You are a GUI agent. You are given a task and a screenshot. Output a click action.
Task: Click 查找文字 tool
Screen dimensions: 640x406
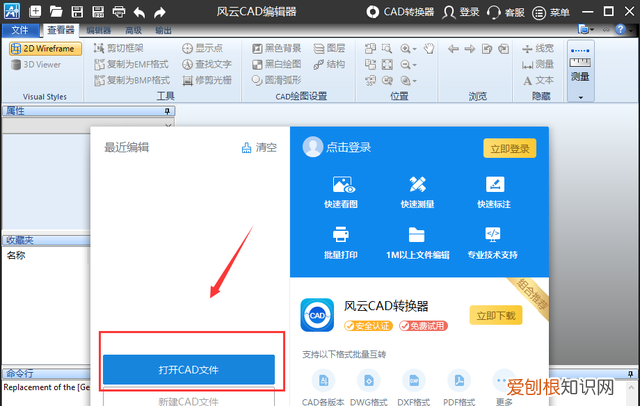click(207, 64)
